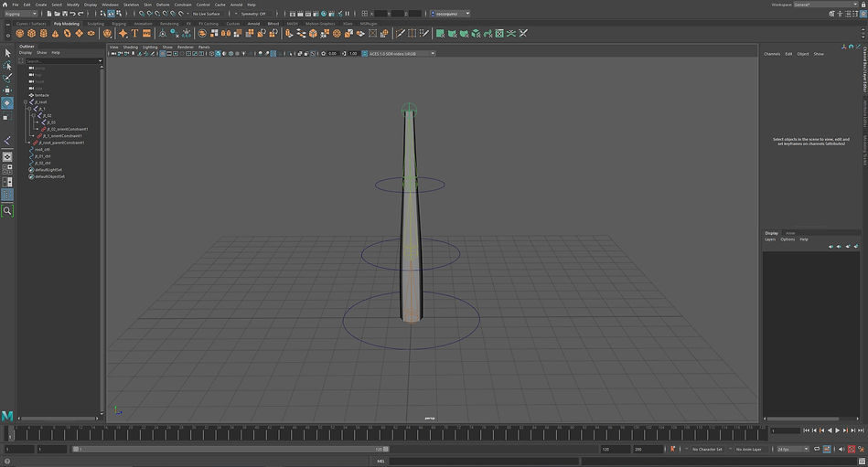
Task: Open the Workspace dropdown
Action: [827, 5]
